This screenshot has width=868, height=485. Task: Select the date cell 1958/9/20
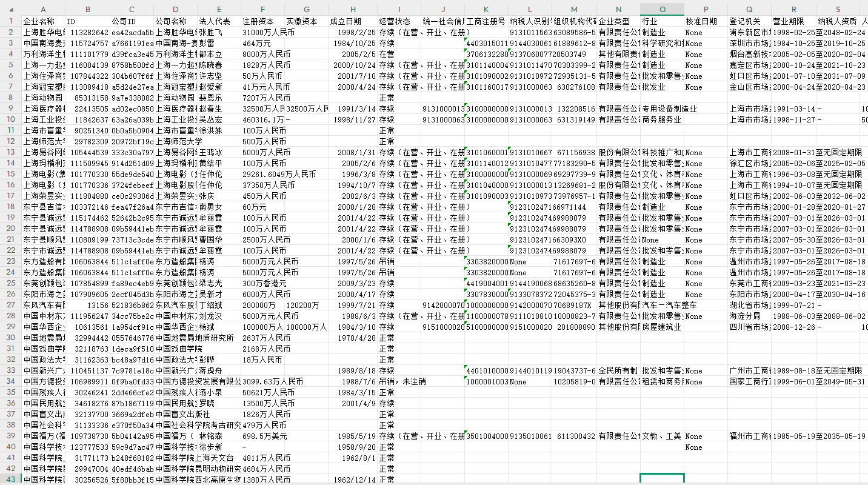(352, 447)
